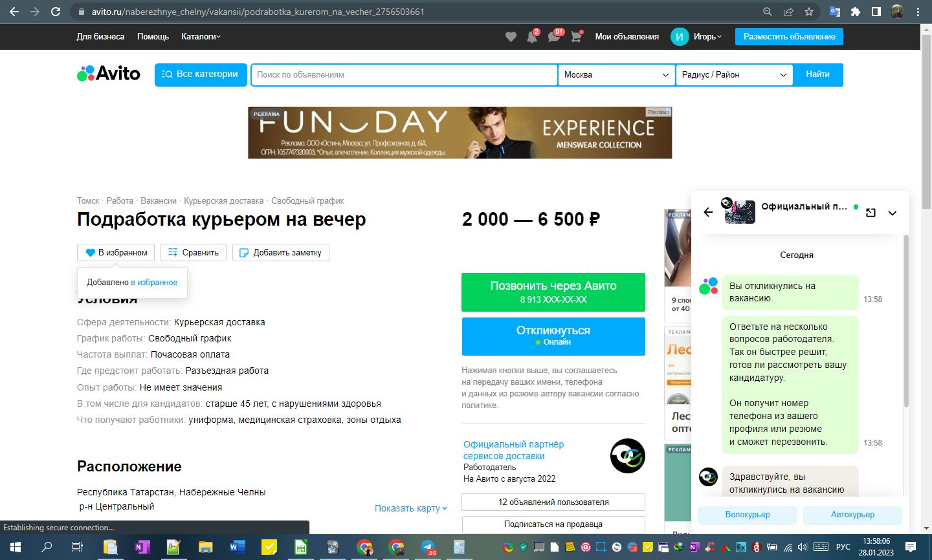This screenshot has width=932, height=560.
Task: Open 'Официальный партнёр сервисов доставки' employer link
Action: coord(513,450)
